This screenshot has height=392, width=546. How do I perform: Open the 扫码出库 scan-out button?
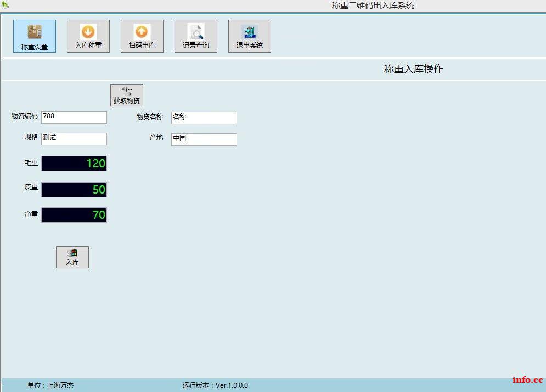[x=142, y=36]
